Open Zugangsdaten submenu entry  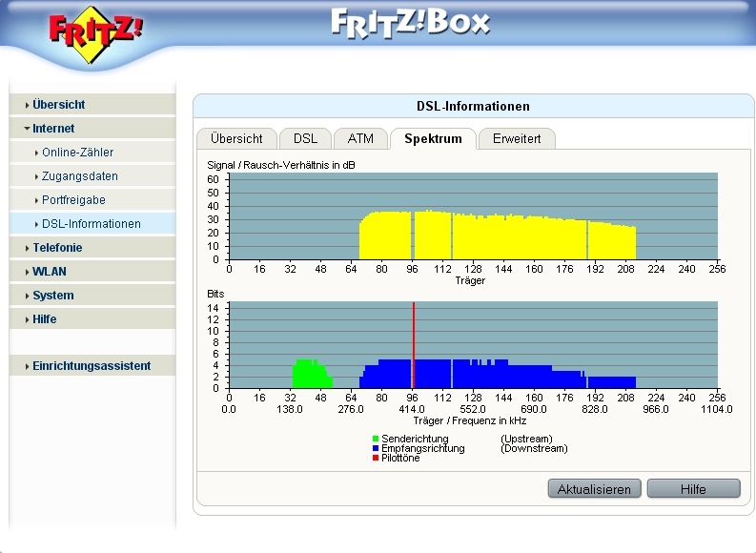pos(92,176)
